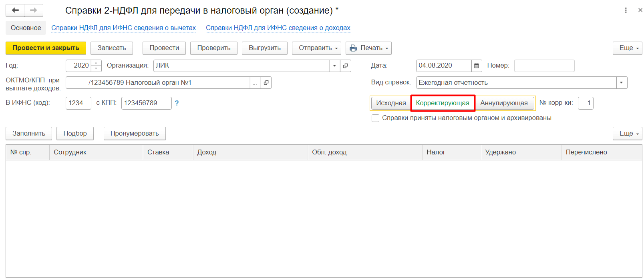
Task: Increase the year with the up spinner
Action: click(x=96, y=63)
